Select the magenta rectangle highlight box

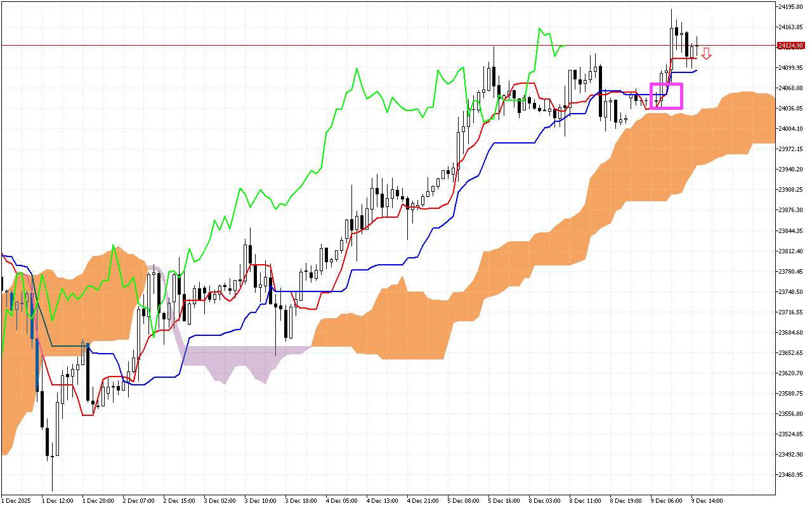(666, 96)
